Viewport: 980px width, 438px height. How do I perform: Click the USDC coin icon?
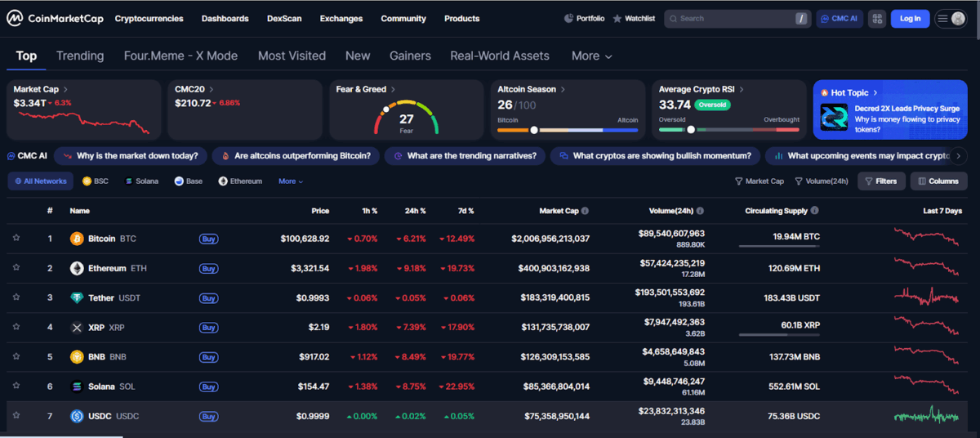click(x=77, y=416)
